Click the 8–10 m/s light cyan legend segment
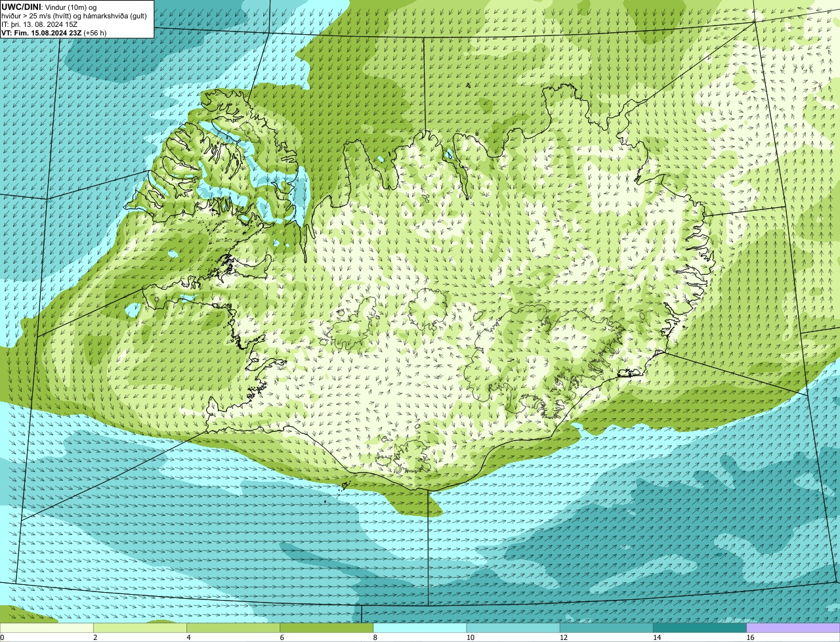Screen dimensions: 840x642 tap(420, 628)
